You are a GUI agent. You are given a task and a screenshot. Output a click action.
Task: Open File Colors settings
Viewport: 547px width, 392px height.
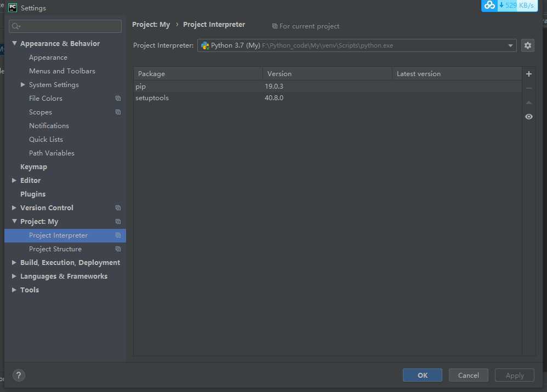(x=45, y=99)
